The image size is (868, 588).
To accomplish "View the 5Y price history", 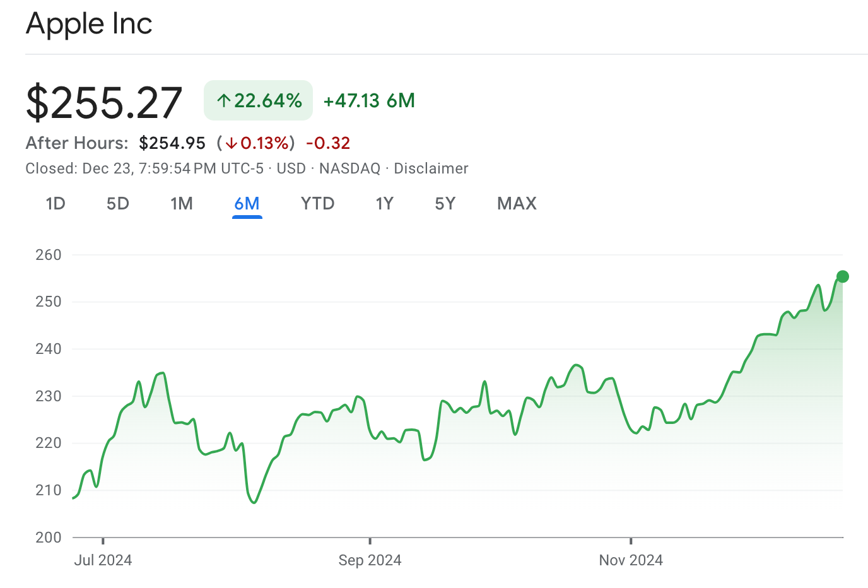I will click(445, 204).
